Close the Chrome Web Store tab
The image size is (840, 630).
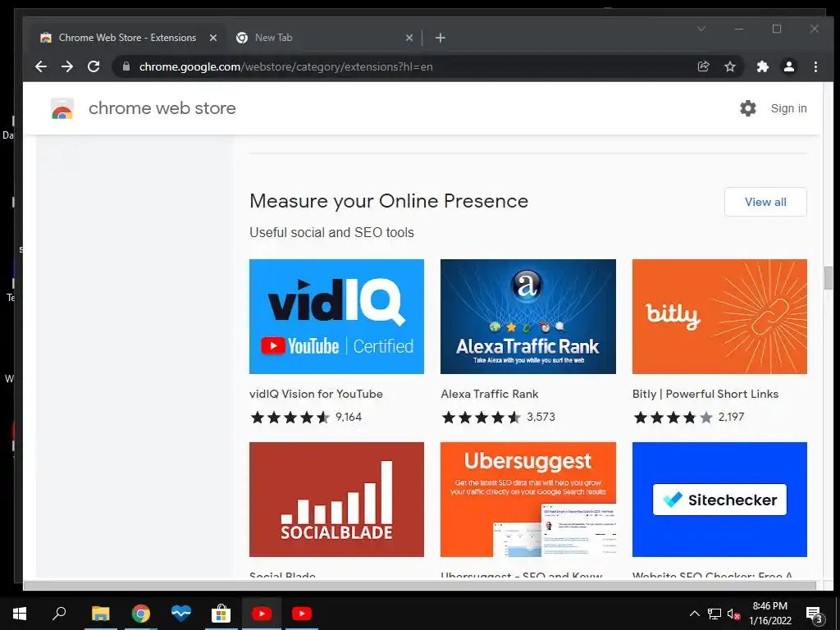(213, 38)
